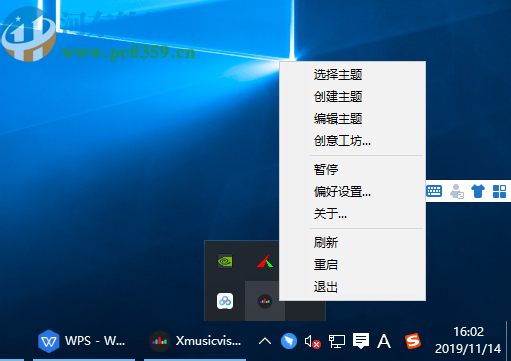Click the red-green triangle tray icon
The height and width of the screenshot is (361, 511).
265,262
